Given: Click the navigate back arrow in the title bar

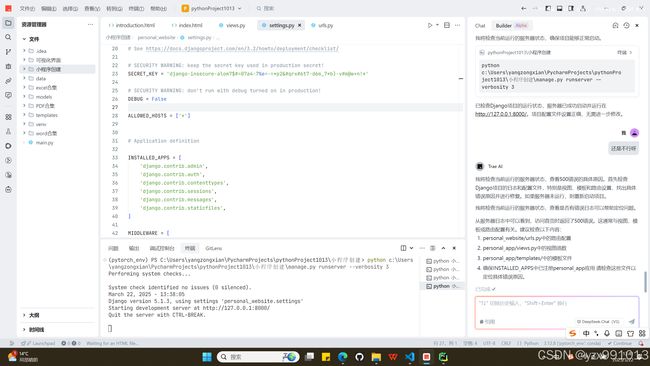Looking at the screenshot, I should (x=524, y=8).
